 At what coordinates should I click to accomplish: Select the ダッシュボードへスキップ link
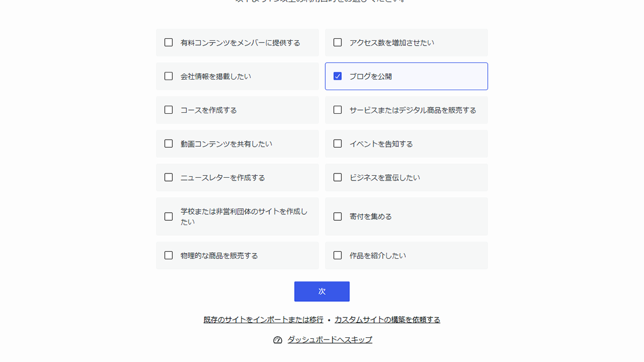(x=328, y=339)
